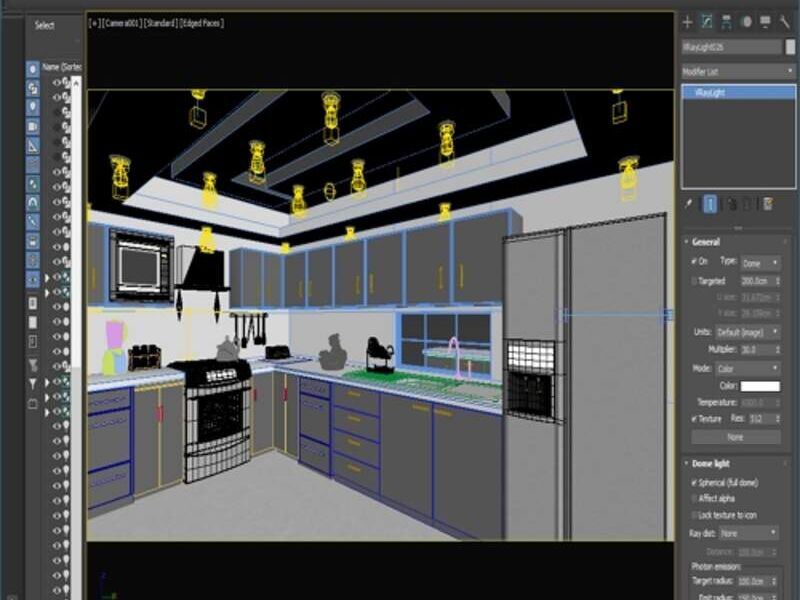Click Configure Modifier Sets icon
This screenshot has width=800, height=600.
click(767, 204)
